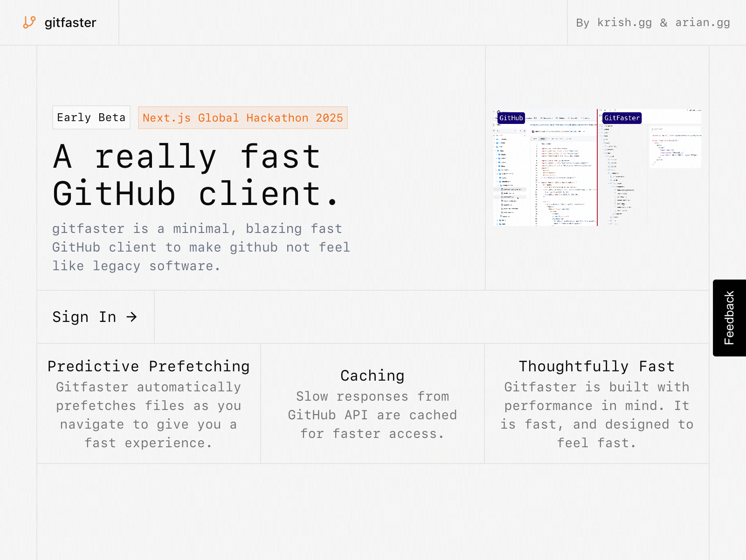This screenshot has height=560, width=746.
Task: Click the Early Beta badge
Action: (91, 118)
